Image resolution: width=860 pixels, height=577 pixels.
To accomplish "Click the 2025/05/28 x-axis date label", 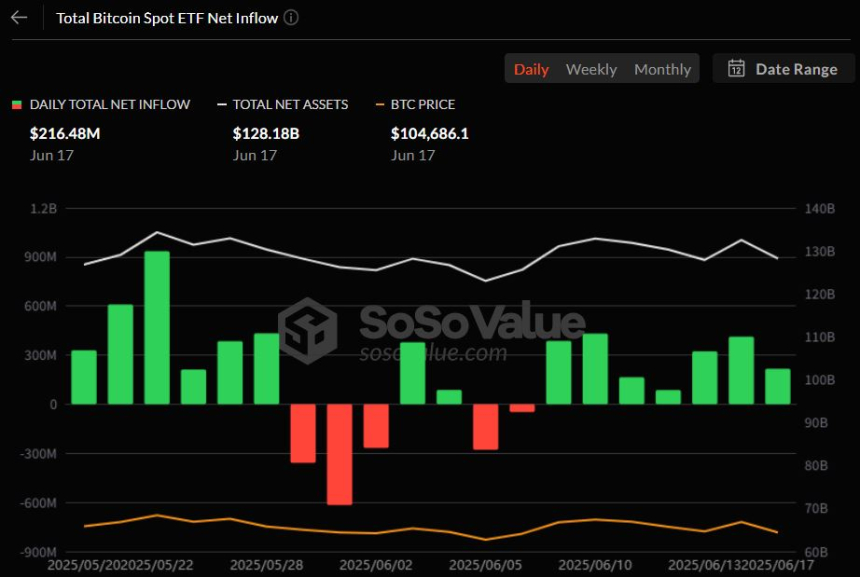I will [x=266, y=565].
